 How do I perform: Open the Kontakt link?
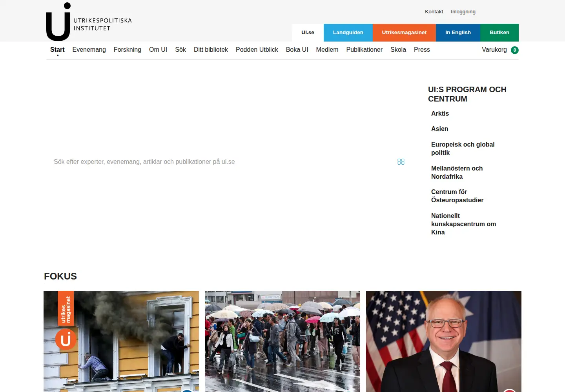click(434, 12)
